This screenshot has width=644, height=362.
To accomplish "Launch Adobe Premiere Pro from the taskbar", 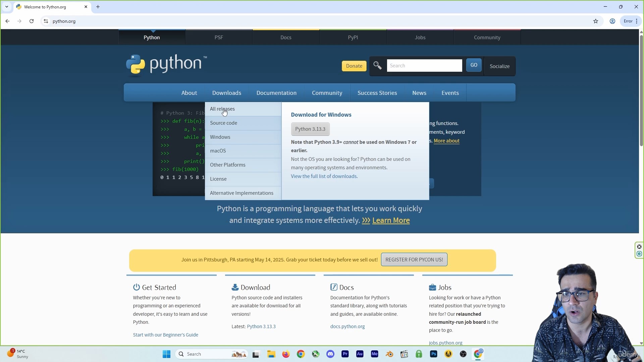I will [x=345, y=354].
